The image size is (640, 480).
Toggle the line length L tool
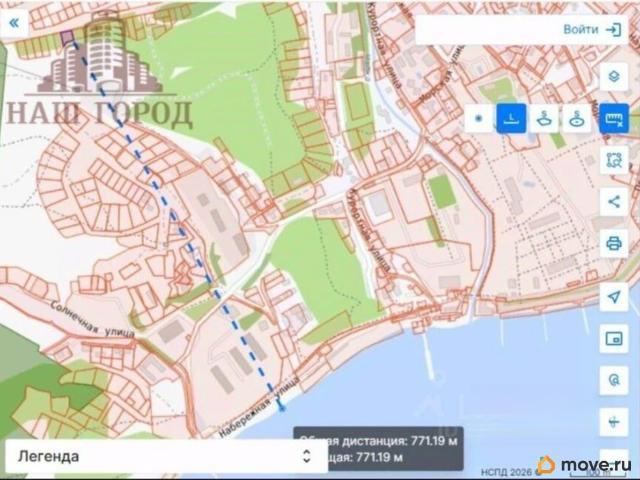point(511,119)
